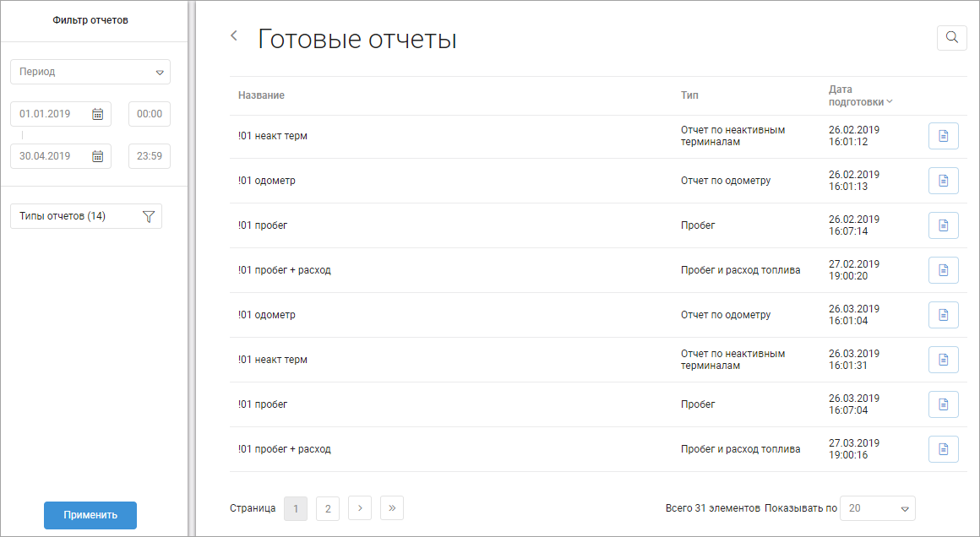Go back using the arrow beside Готовые отчеты
Screen dimensions: 980x537
coord(234,36)
